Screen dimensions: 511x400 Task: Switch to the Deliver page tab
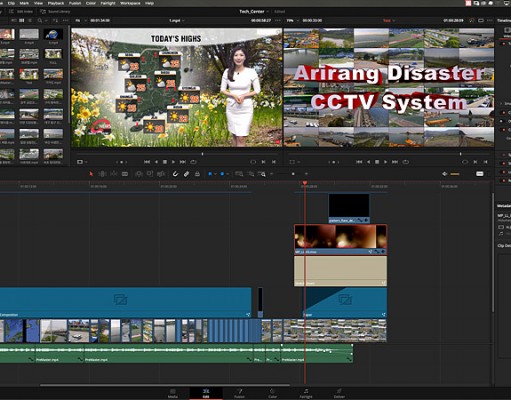[339, 394]
